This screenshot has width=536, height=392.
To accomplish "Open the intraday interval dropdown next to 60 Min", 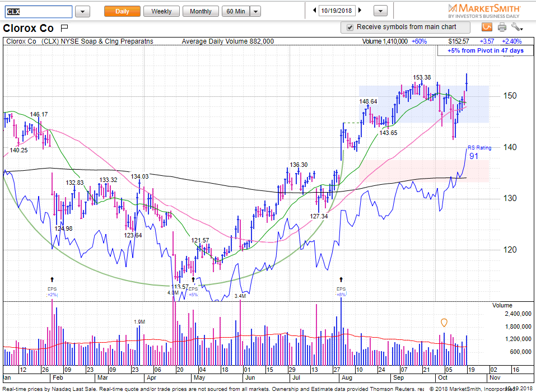I will click(x=255, y=11).
